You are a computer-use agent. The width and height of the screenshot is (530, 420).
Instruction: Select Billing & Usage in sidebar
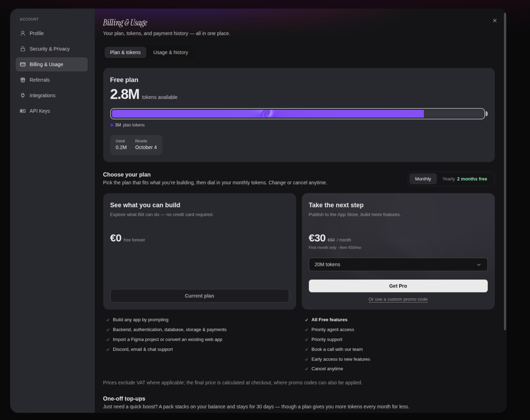(x=52, y=64)
